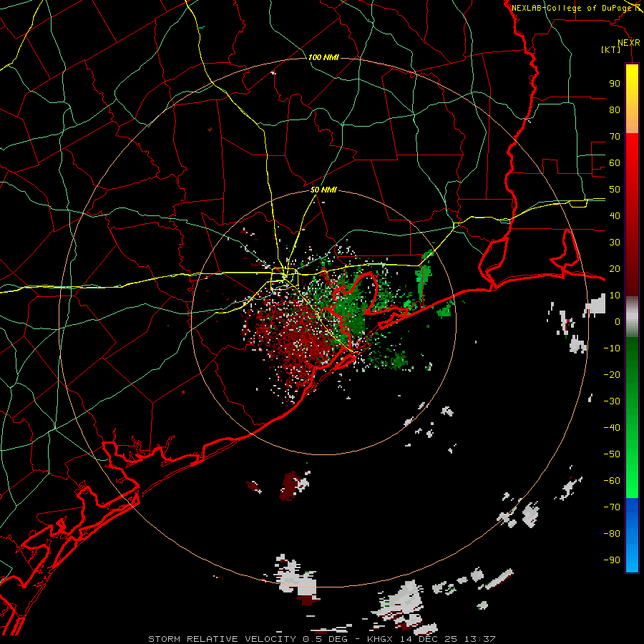Click the green segment of the color bar

[x=632, y=417]
